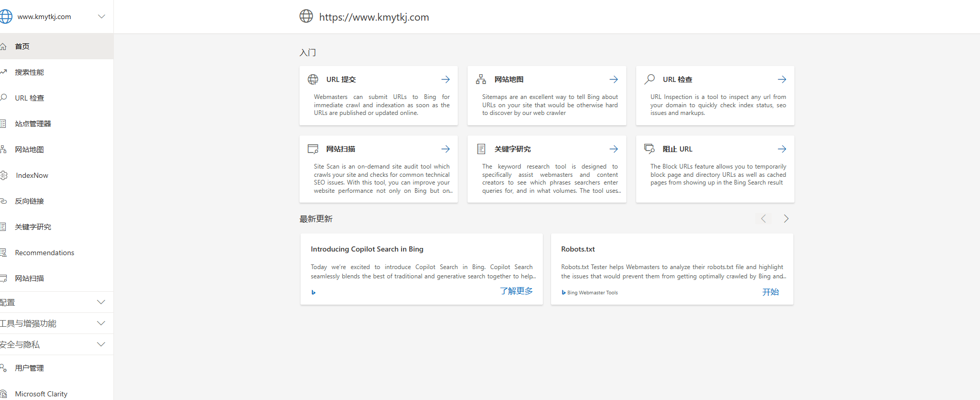Click the https://www.kmytkj.com header URL text
The height and width of the screenshot is (400, 980).
click(374, 17)
